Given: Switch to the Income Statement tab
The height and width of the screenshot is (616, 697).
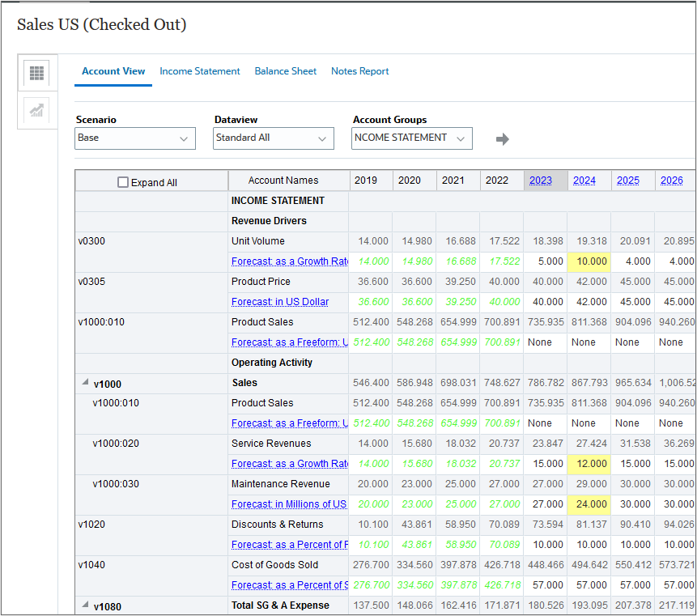Looking at the screenshot, I should click(x=199, y=71).
